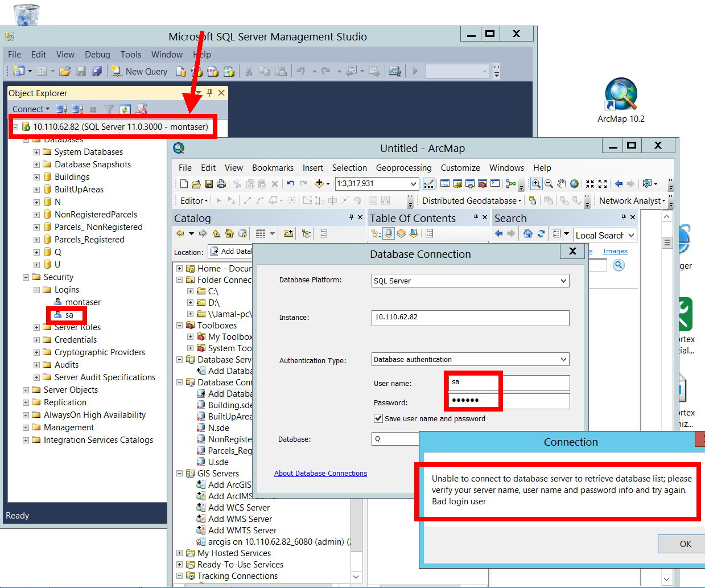Image resolution: width=705 pixels, height=588 pixels.
Task: Click the Filter icon in Object Explorer
Action: (109, 109)
